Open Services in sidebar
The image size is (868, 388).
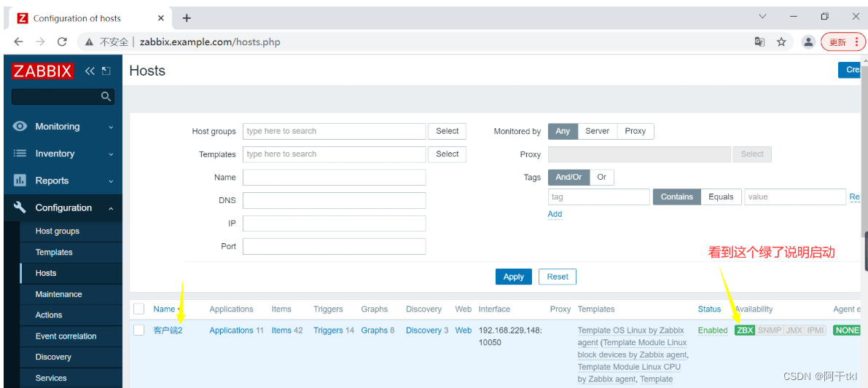point(51,378)
